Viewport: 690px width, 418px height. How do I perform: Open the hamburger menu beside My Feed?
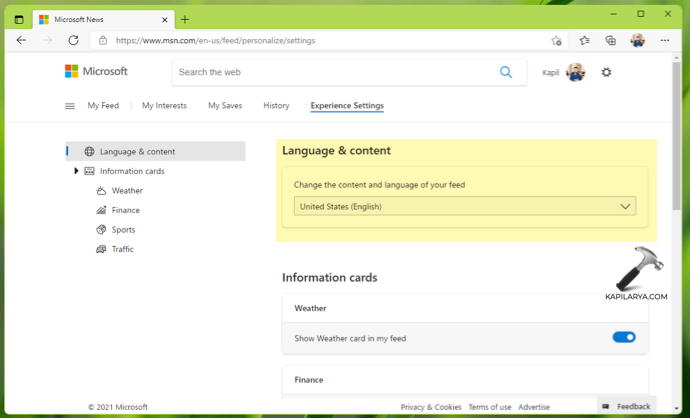70,106
